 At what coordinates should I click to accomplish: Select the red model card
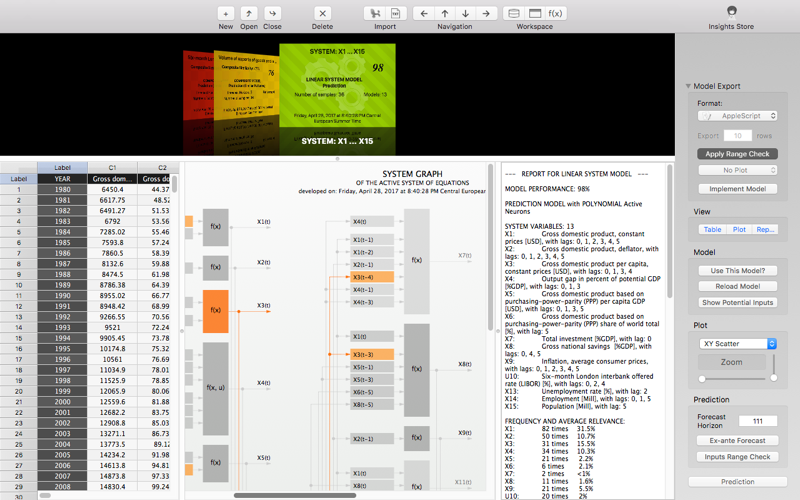tap(198, 84)
